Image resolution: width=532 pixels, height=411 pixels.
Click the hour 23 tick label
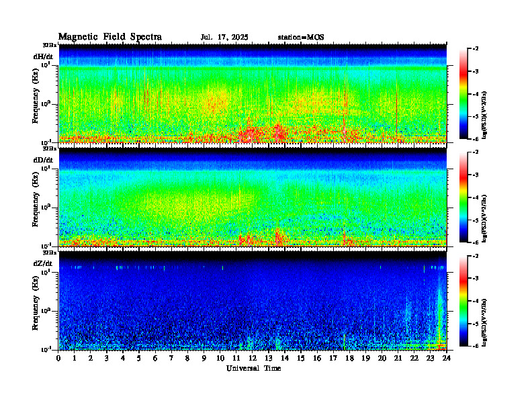pyautogui.click(x=430, y=358)
